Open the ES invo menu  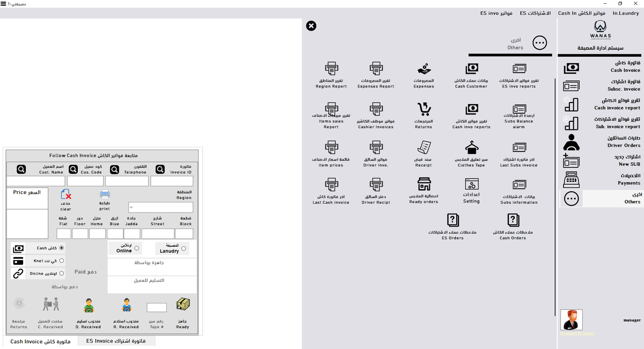pyautogui.click(x=496, y=13)
